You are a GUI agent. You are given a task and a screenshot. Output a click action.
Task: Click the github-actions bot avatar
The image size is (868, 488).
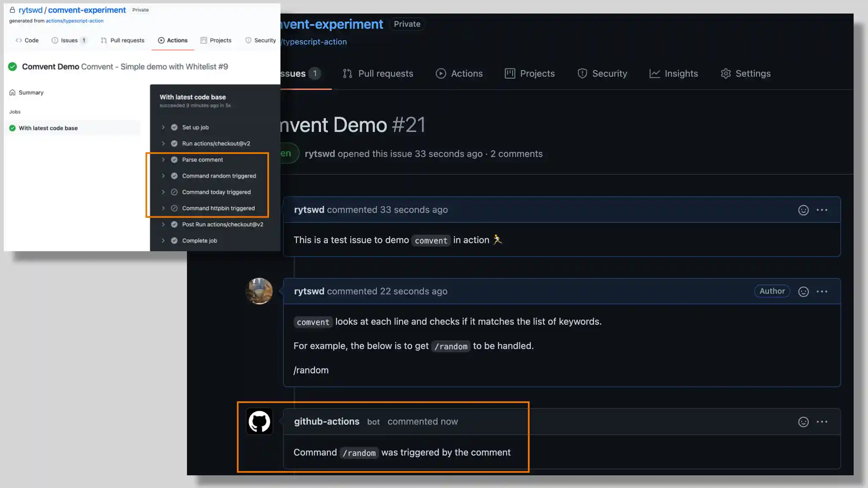pyautogui.click(x=259, y=421)
